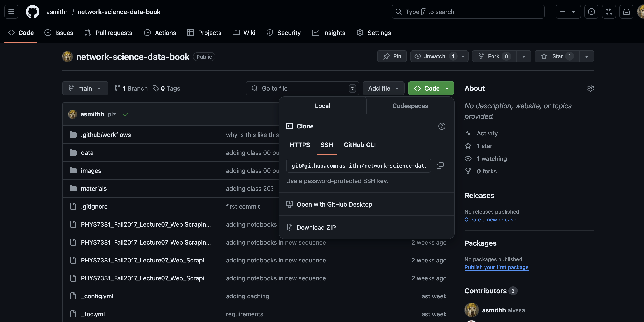Image resolution: width=644 pixels, height=322 pixels.
Task: Open the .github/workflows folder
Action: (x=105, y=135)
